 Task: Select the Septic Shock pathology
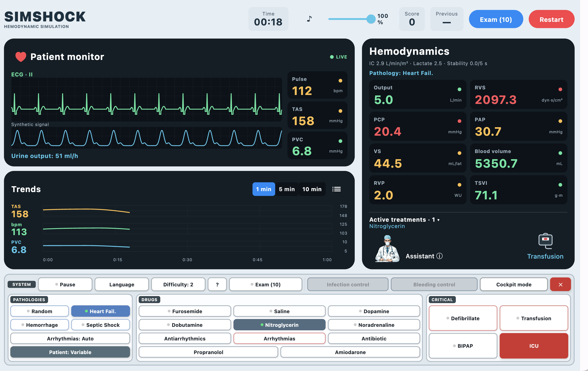coord(101,325)
